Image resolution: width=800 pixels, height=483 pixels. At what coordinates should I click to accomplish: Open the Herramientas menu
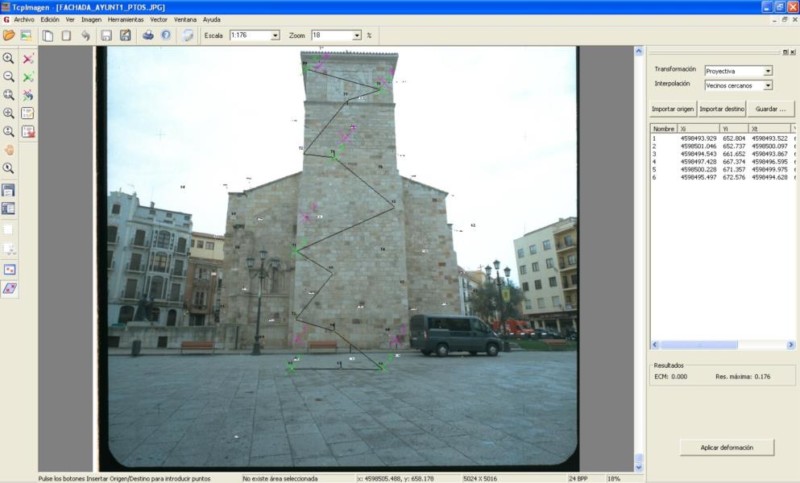coord(125,19)
